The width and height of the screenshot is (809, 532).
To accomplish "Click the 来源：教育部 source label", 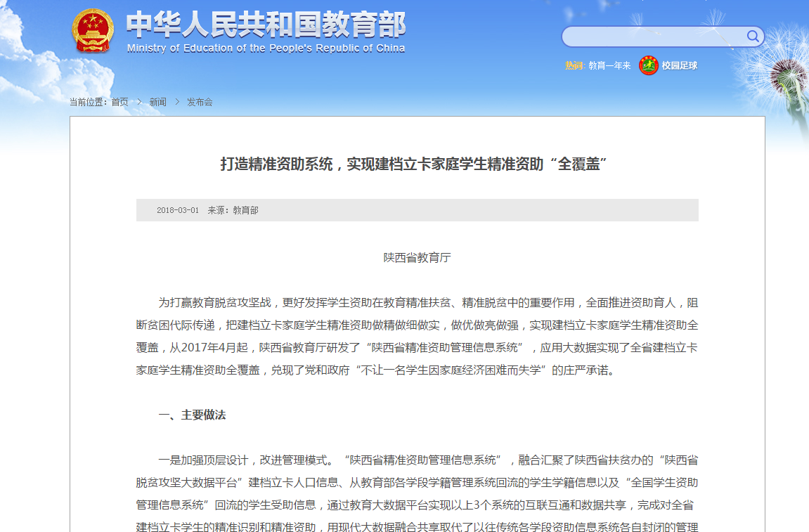I will pyautogui.click(x=233, y=210).
